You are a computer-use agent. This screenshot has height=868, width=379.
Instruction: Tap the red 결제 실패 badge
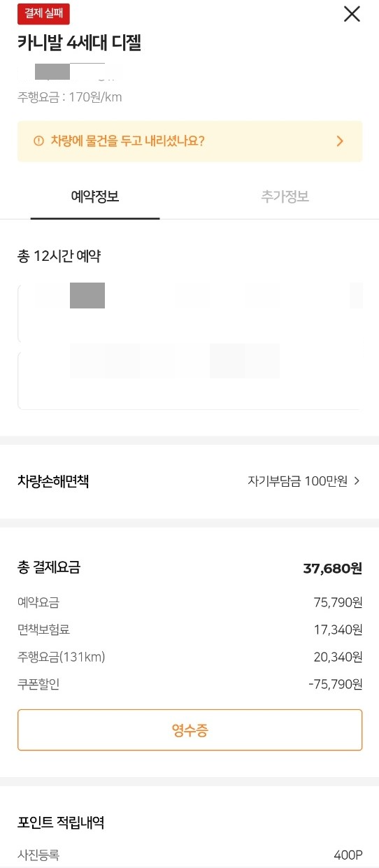[x=43, y=13]
